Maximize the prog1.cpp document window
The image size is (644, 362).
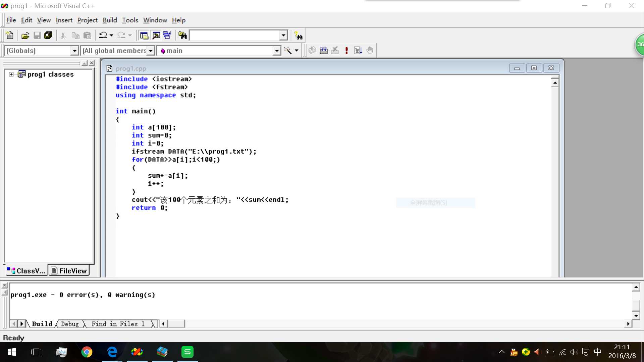[534, 68]
